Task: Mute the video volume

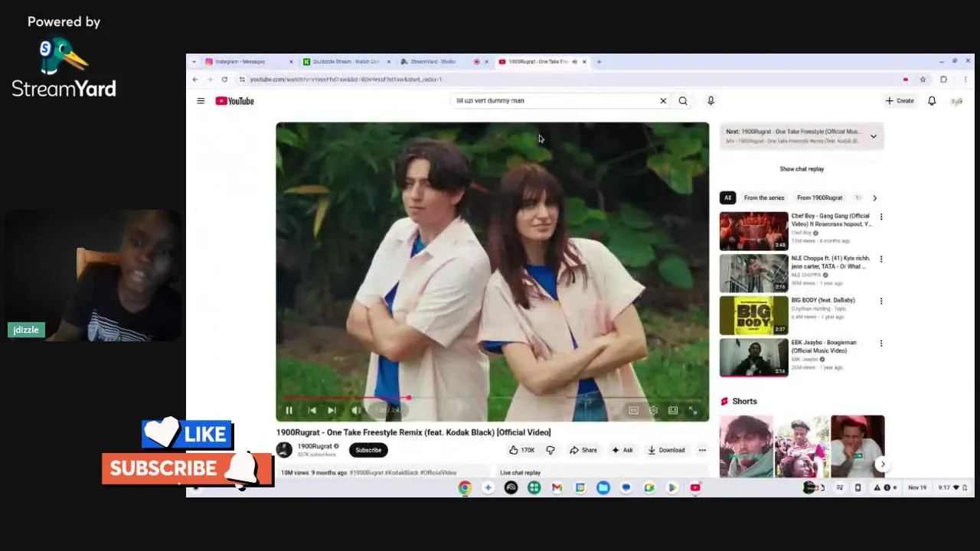Action: click(x=356, y=411)
